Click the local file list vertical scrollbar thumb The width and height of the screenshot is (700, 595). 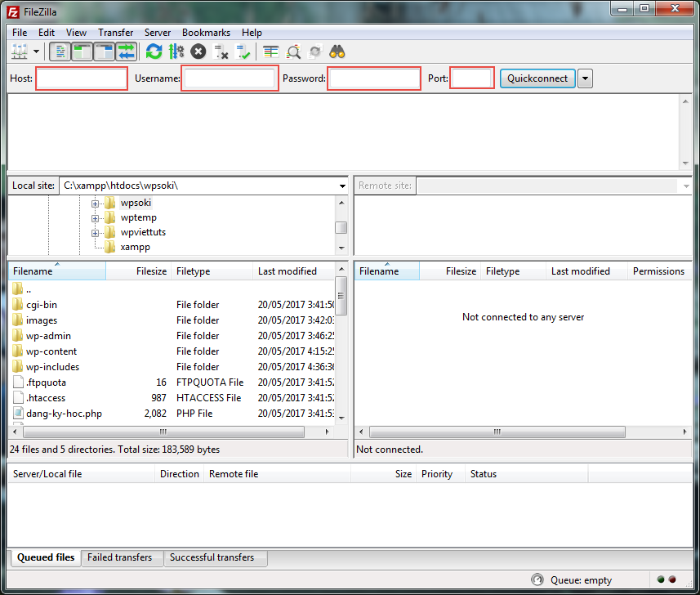coord(341,296)
